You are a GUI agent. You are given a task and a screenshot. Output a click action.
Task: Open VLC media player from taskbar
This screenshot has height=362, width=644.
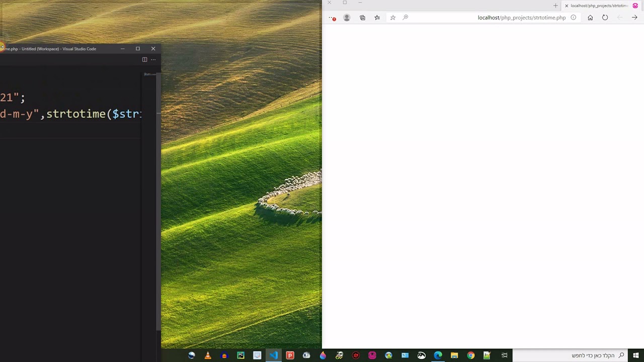tap(208, 355)
